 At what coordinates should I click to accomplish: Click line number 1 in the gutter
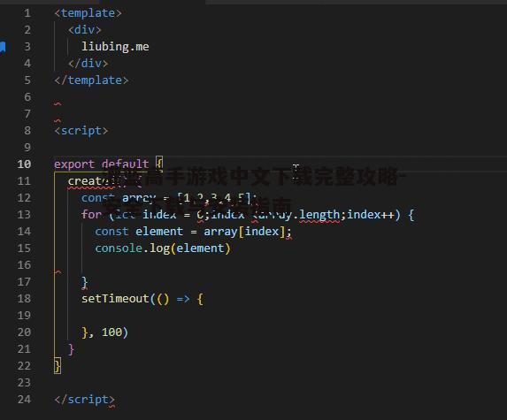27,13
